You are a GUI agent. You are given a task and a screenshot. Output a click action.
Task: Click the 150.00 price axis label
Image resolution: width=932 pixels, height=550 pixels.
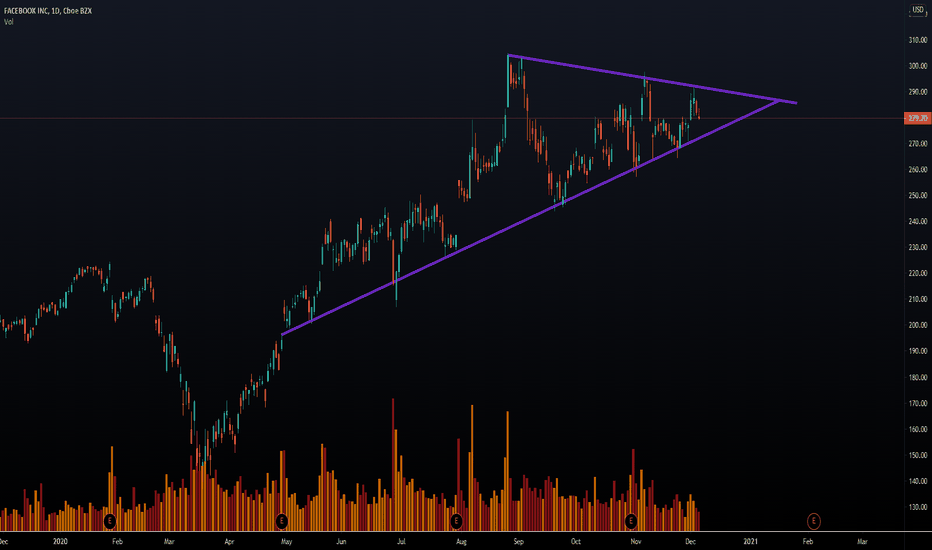click(x=918, y=455)
